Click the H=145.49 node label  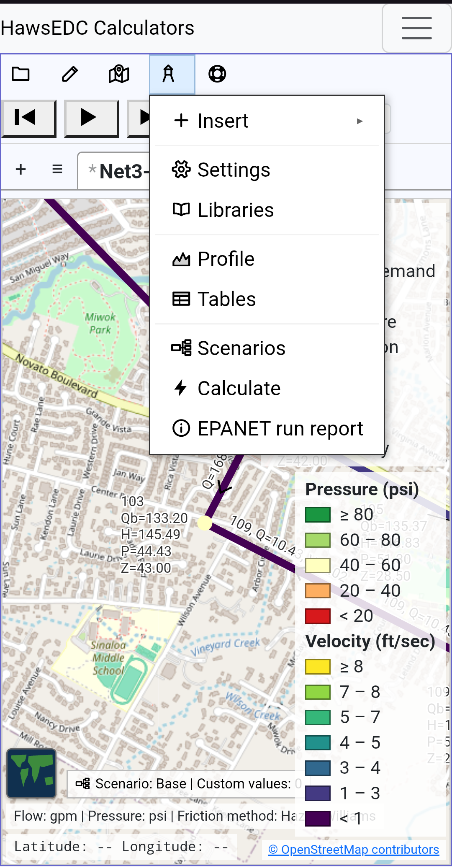(x=151, y=535)
